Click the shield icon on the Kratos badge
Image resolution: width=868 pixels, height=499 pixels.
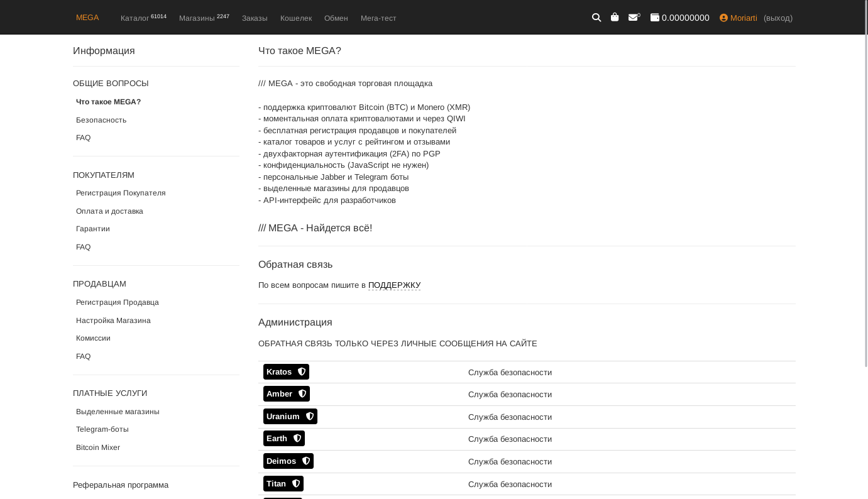pyautogui.click(x=302, y=372)
